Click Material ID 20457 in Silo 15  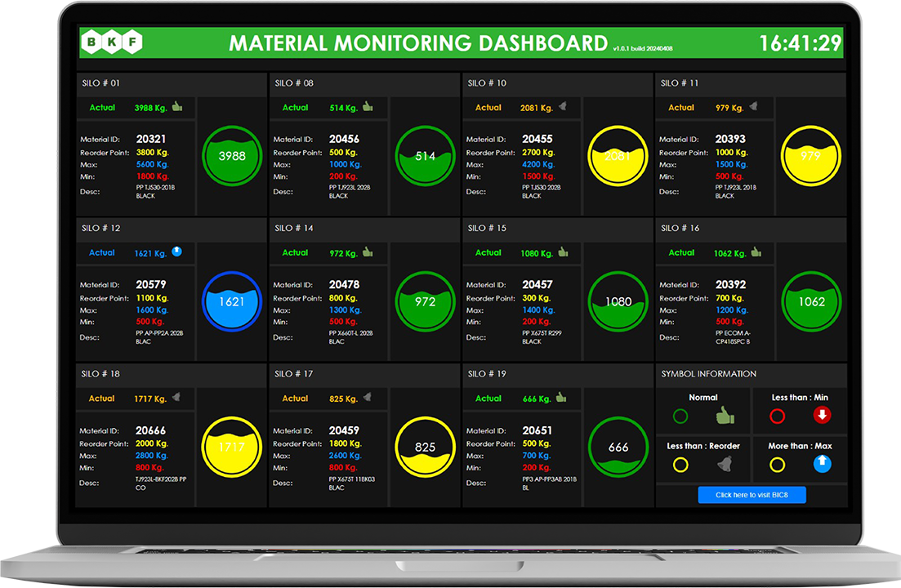coord(537,285)
